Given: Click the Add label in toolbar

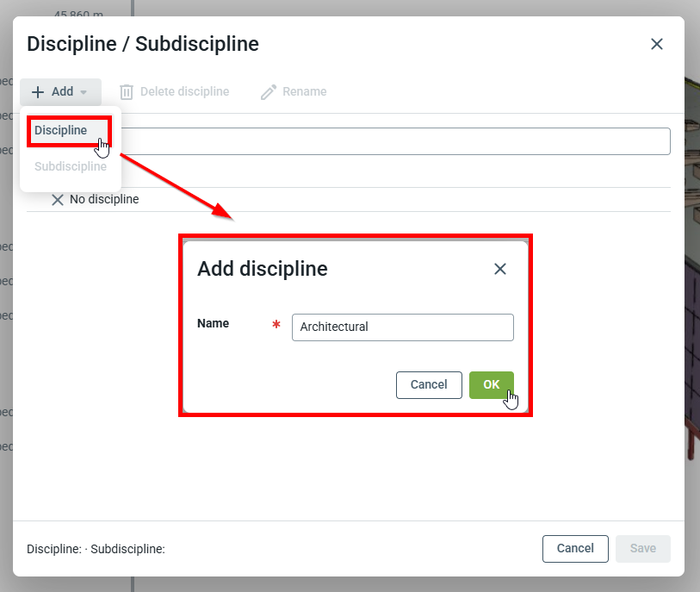Looking at the screenshot, I should 62,92.
